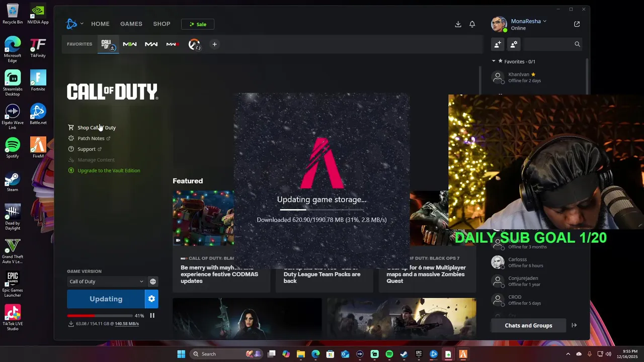644x362 pixels.
Task: Add a game to favorites bar
Action: tap(214, 44)
